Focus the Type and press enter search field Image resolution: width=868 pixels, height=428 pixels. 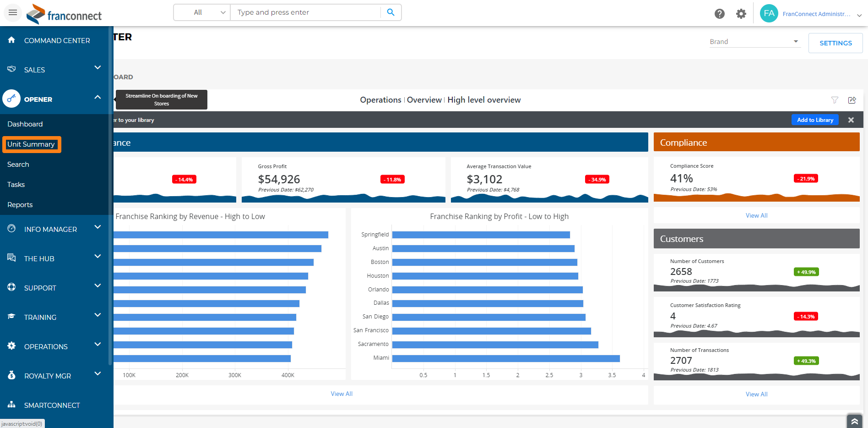(x=305, y=12)
